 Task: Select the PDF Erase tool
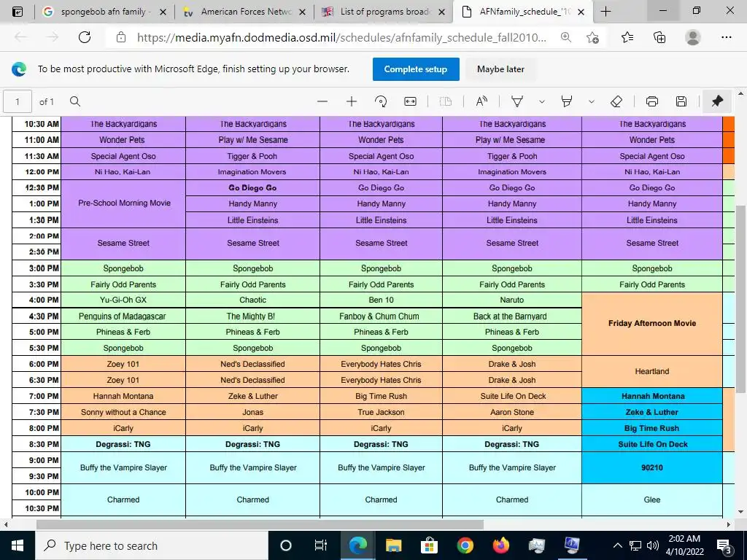[x=616, y=101]
